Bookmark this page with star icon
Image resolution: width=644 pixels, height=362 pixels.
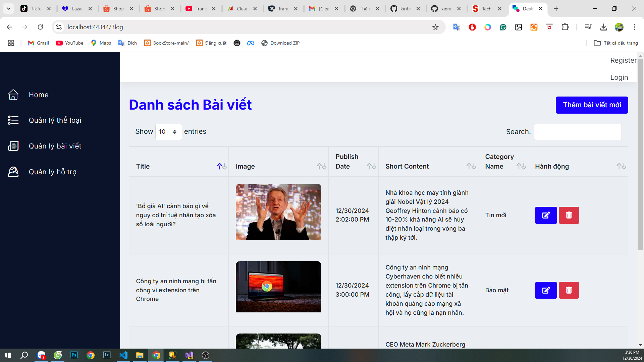[x=435, y=27]
